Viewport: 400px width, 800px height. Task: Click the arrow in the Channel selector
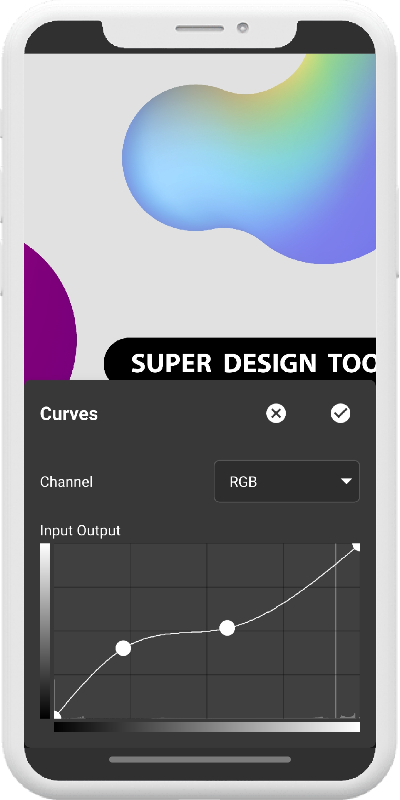coord(346,481)
